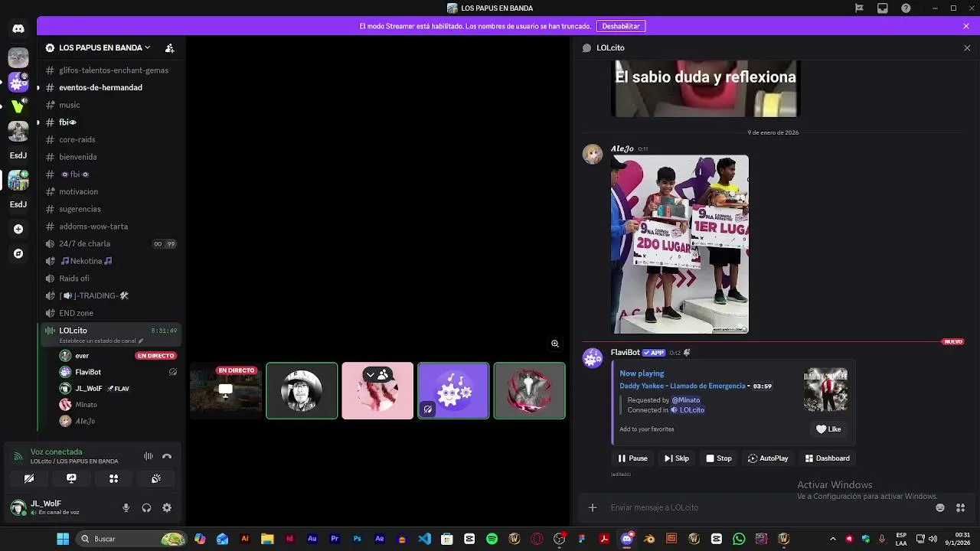The height and width of the screenshot is (551, 980).
Task: Toggle AutoPlay on FlaviBot
Action: point(768,458)
